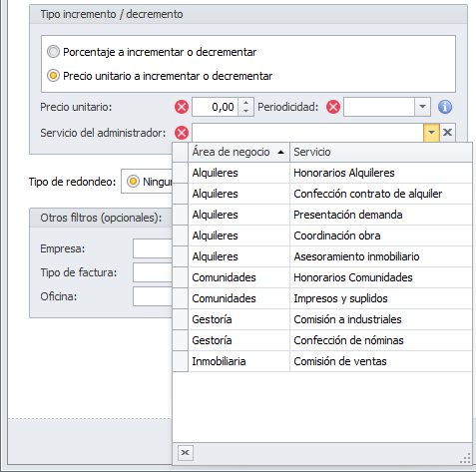
Task: Select Porcentaje a incrementar o decrementar option
Action: pos(53,52)
